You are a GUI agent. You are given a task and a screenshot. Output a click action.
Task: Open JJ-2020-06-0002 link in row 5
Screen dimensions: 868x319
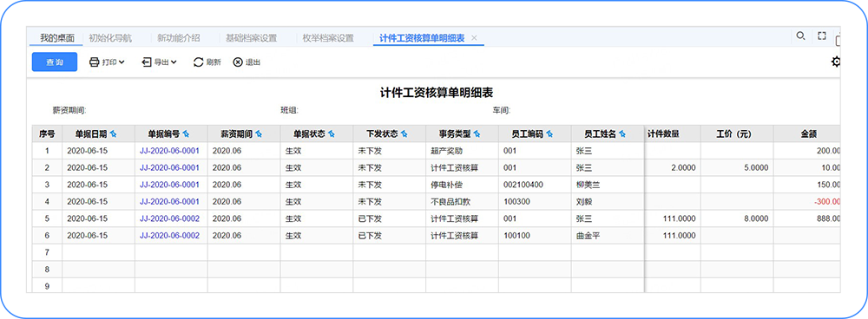[x=169, y=218]
